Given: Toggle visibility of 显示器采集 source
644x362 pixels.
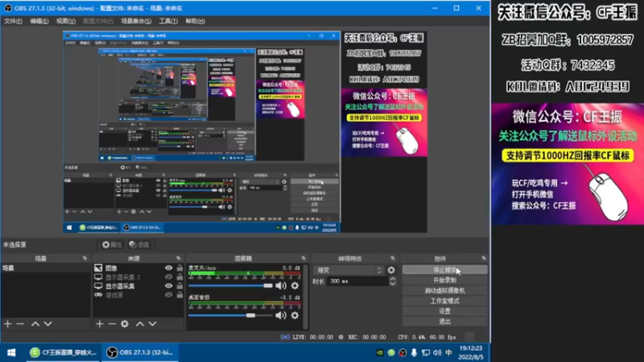Looking at the screenshot, I should (x=168, y=286).
